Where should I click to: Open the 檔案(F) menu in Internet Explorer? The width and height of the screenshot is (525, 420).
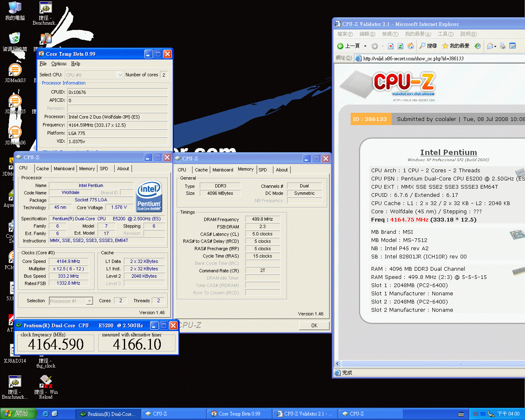point(345,34)
